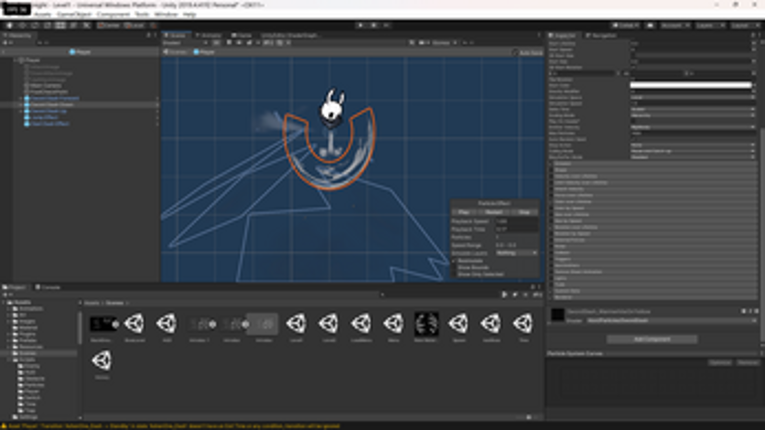
Task: Toggle the 3D Start Size checkbox
Action: (x=633, y=56)
